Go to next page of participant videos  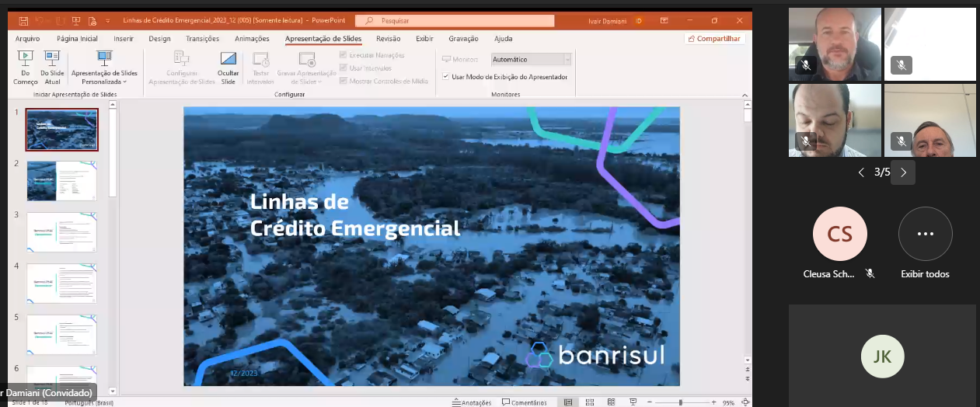click(x=903, y=172)
